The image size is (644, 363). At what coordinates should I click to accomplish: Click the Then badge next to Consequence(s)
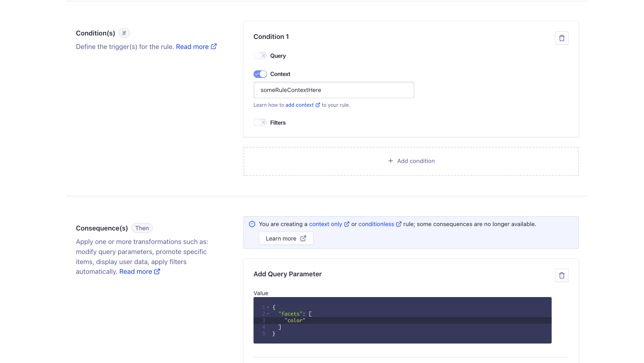point(142,228)
